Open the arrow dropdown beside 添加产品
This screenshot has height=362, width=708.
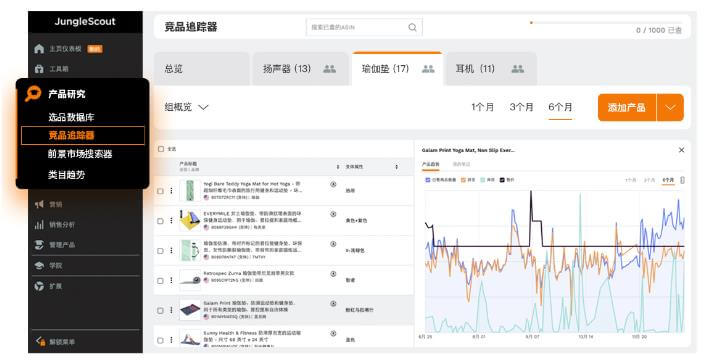[x=670, y=107]
